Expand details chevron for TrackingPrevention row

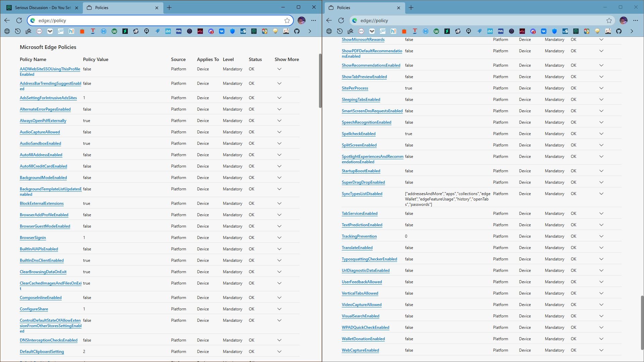[601, 236]
